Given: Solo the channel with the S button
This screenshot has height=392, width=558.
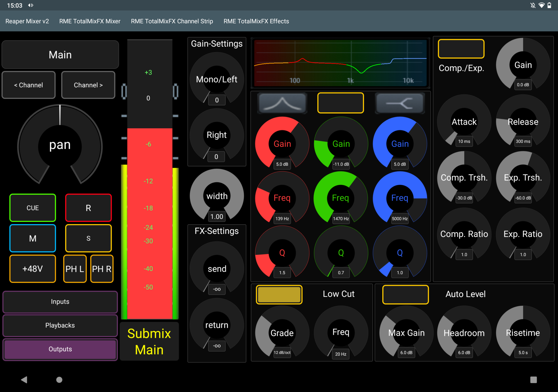Looking at the screenshot, I should click(88, 238).
